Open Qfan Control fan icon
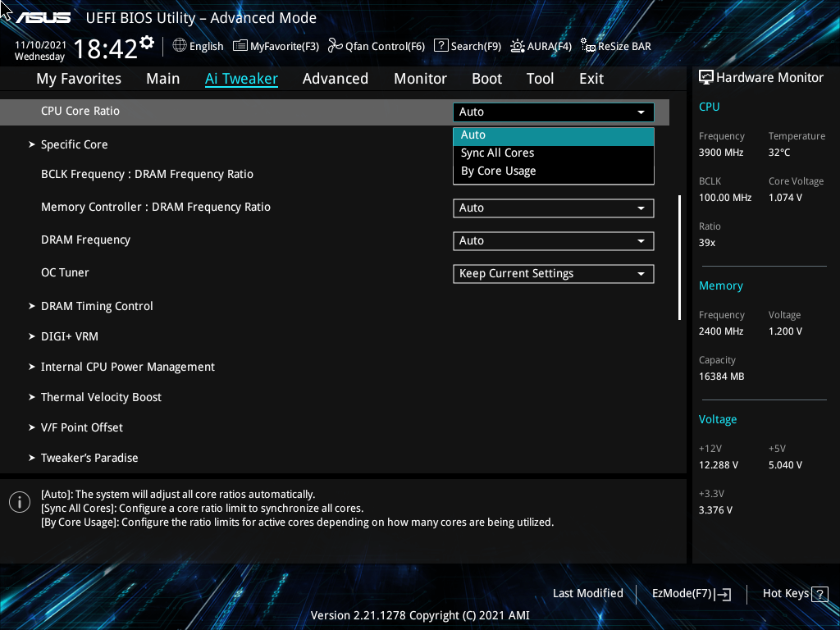Image resolution: width=840 pixels, height=630 pixels. coord(336,46)
